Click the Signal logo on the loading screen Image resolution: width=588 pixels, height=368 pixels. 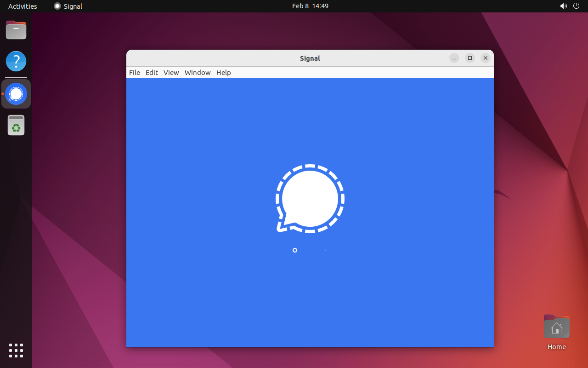coord(310,198)
